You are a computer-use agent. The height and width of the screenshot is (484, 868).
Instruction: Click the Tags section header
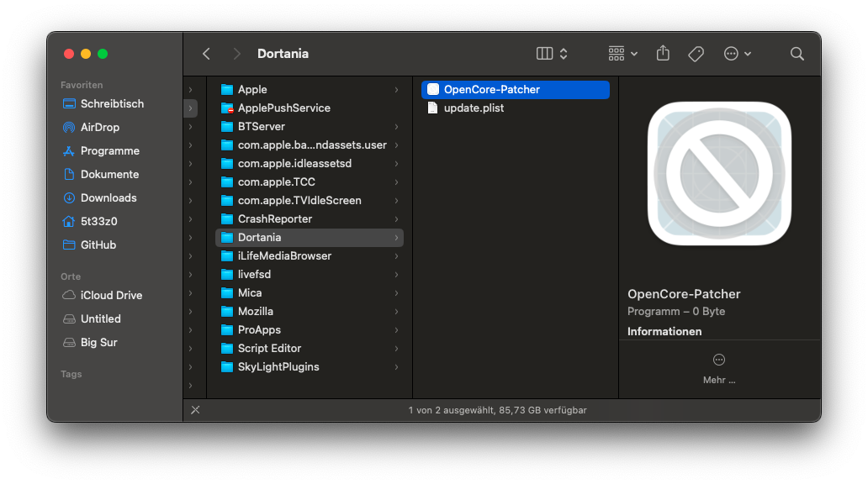tap(71, 375)
